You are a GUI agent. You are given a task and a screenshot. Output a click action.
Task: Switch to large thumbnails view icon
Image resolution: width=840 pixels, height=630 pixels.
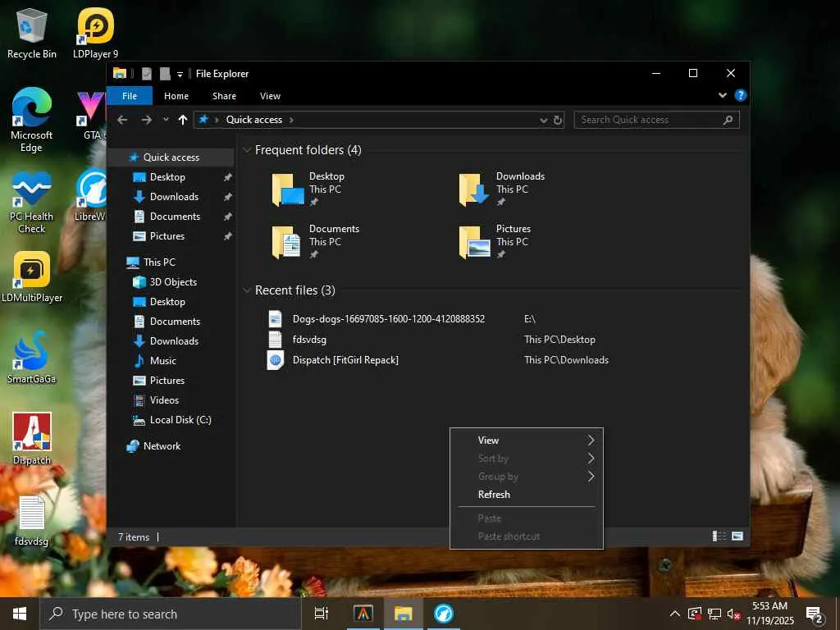737,536
